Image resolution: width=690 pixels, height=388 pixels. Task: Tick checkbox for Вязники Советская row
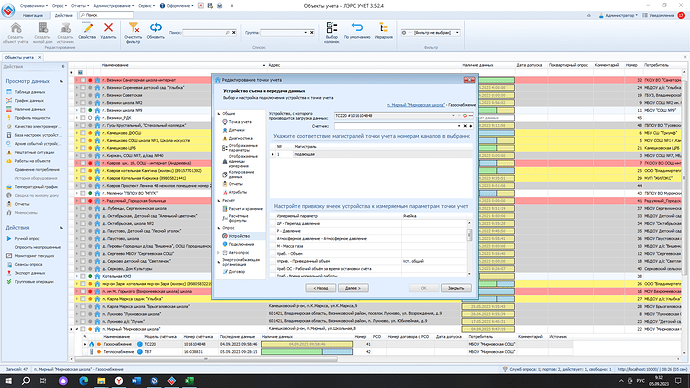pyautogui.click(x=83, y=95)
